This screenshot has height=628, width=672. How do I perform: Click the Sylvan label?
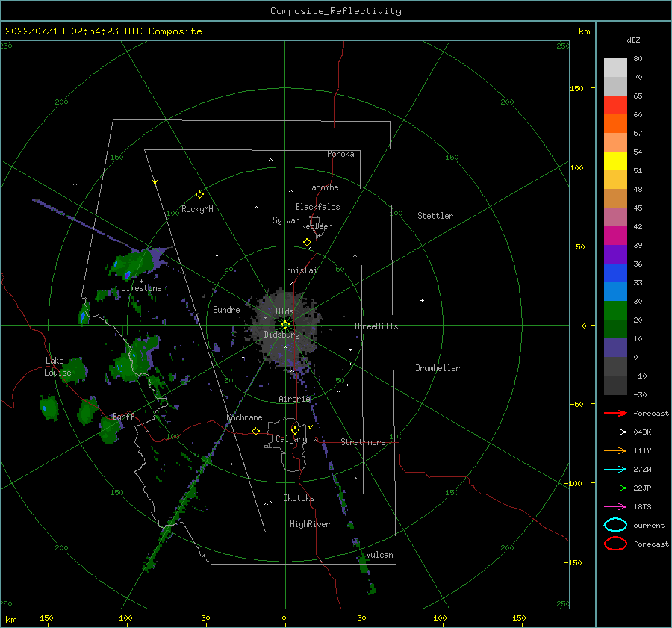click(x=286, y=220)
